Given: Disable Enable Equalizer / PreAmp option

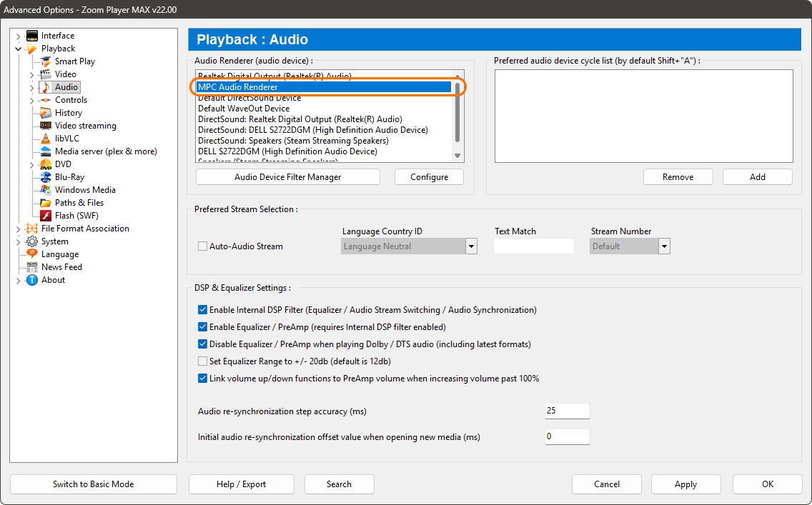Looking at the screenshot, I should click(202, 327).
